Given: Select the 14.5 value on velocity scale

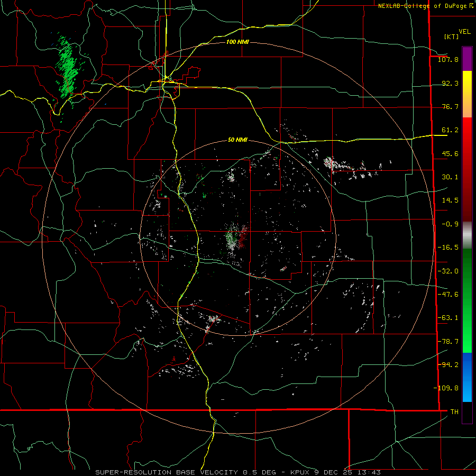Looking at the screenshot, I should (450, 200).
